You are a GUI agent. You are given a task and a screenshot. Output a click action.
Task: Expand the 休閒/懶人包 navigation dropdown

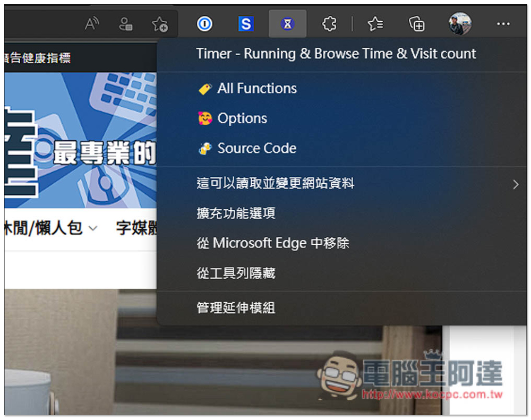coord(51,228)
